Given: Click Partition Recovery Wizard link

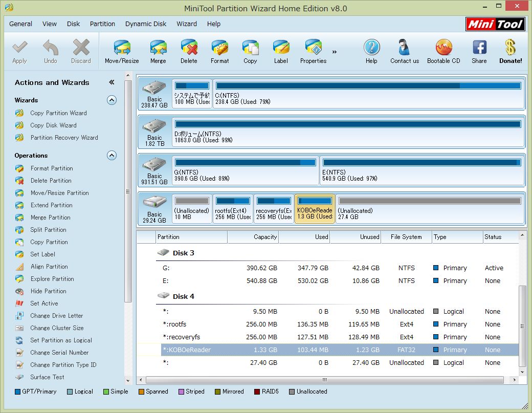Looking at the screenshot, I should tap(64, 138).
